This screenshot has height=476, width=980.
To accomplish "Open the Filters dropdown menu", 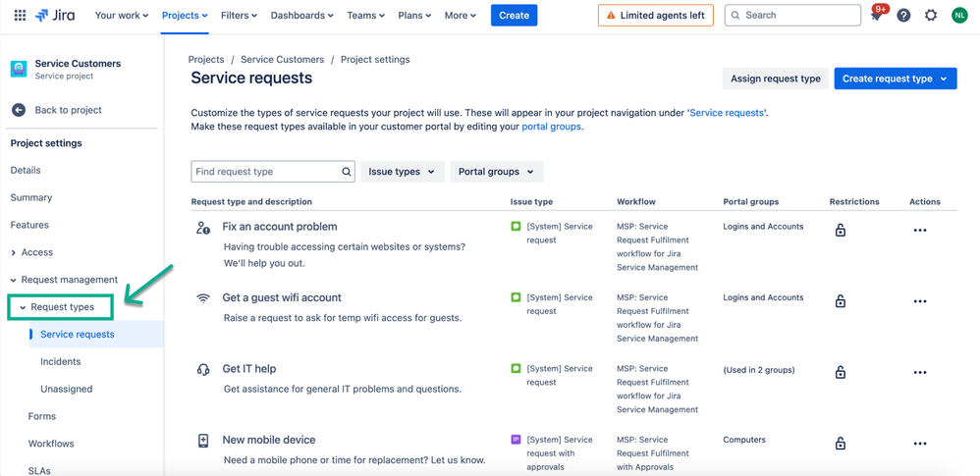I will pos(239,16).
